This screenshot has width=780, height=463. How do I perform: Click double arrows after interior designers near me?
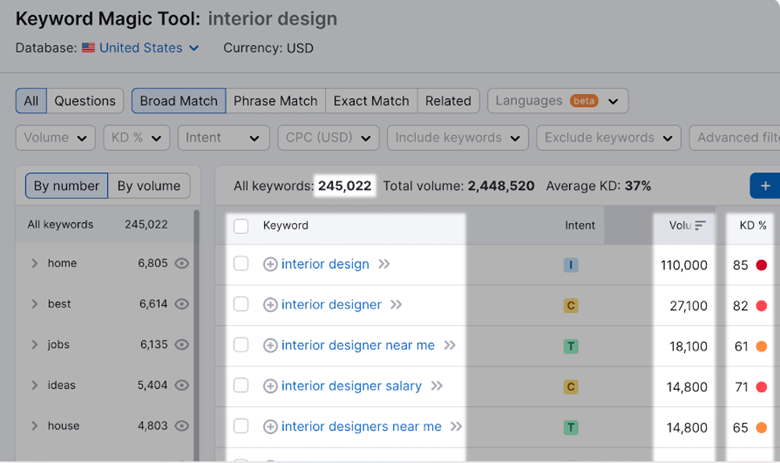[x=456, y=427]
